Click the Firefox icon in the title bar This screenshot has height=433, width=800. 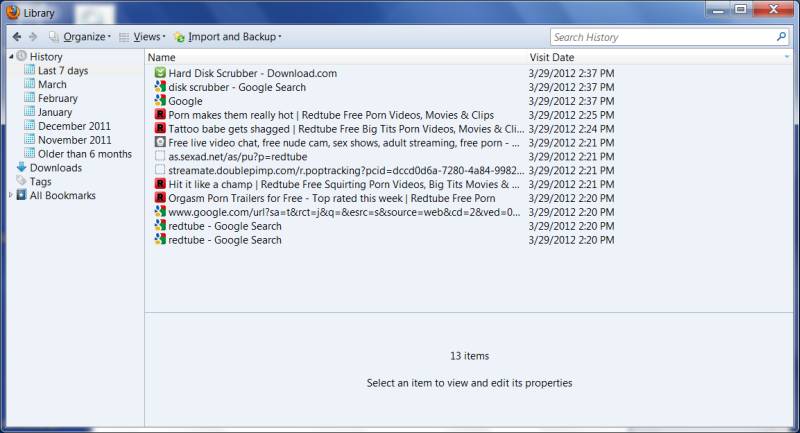pyautogui.click(x=13, y=12)
